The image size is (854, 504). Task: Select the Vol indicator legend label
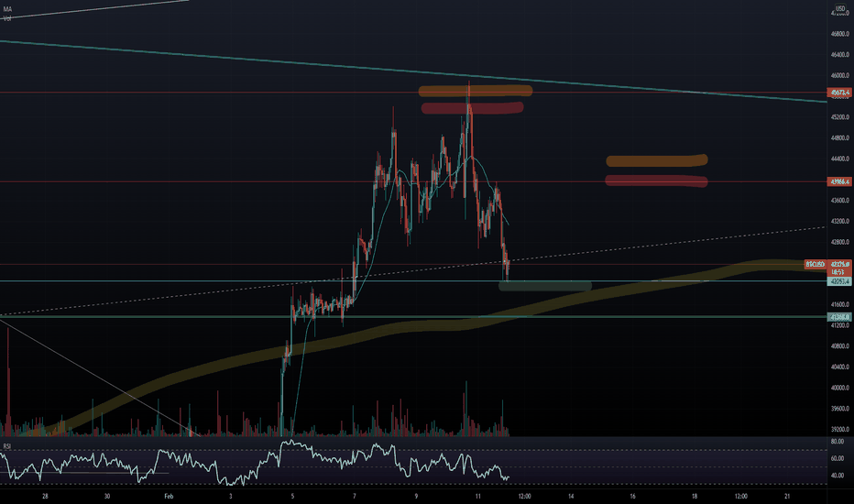(x=7, y=18)
